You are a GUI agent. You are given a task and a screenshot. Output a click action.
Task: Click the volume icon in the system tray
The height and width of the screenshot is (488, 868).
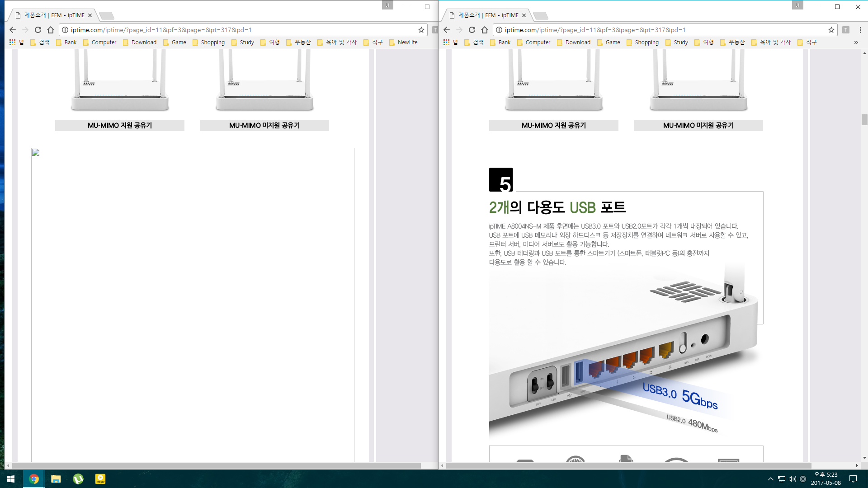tap(792, 479)
